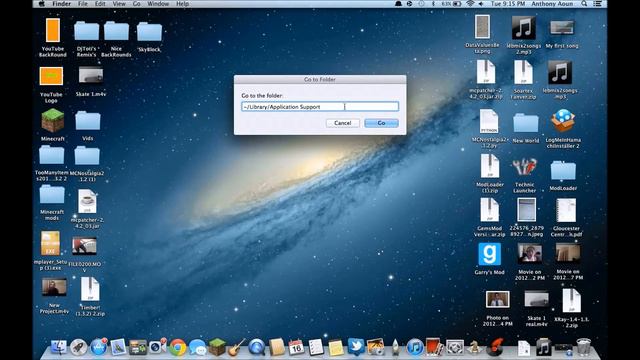
Task: Open Twitter app in dock
Action: [356, 347]
